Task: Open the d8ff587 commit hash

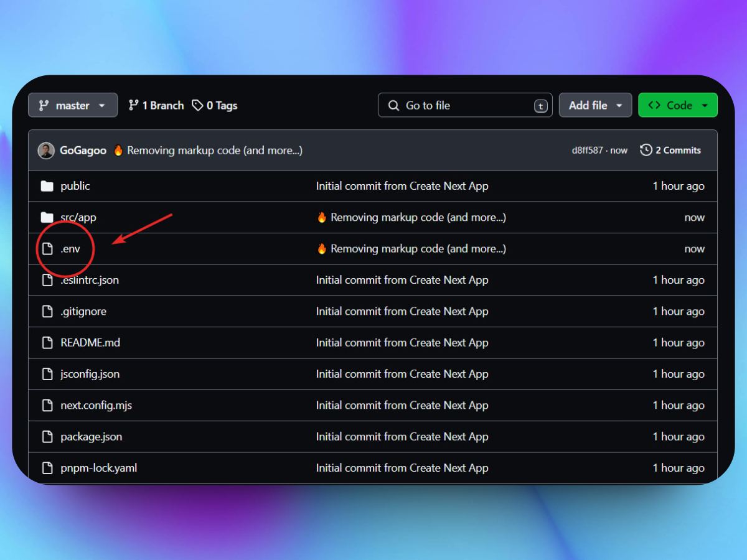Action: pos(586,151)
